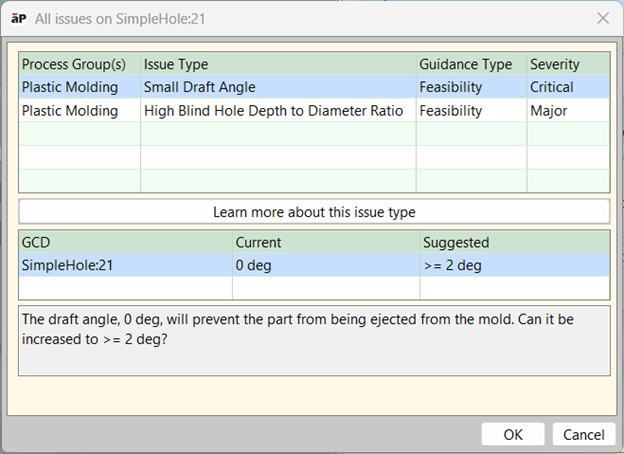The height and width of the screenshot is (454, 624).
Task: Click the draft angle description text box
Action: tap(314, 340)
